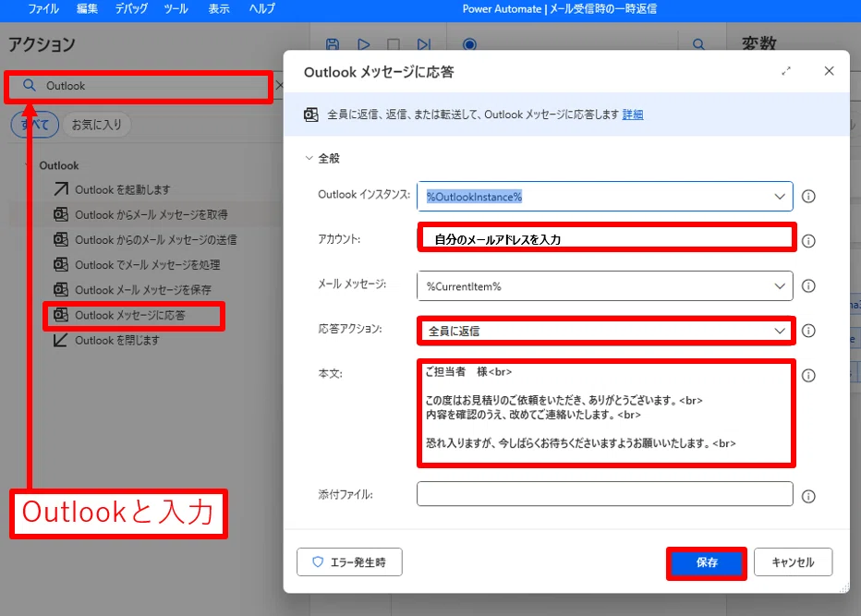The image size is (861, 616).
Task: Click icon of Outlook からメール メッセージを取得
Action: [60, 214]
